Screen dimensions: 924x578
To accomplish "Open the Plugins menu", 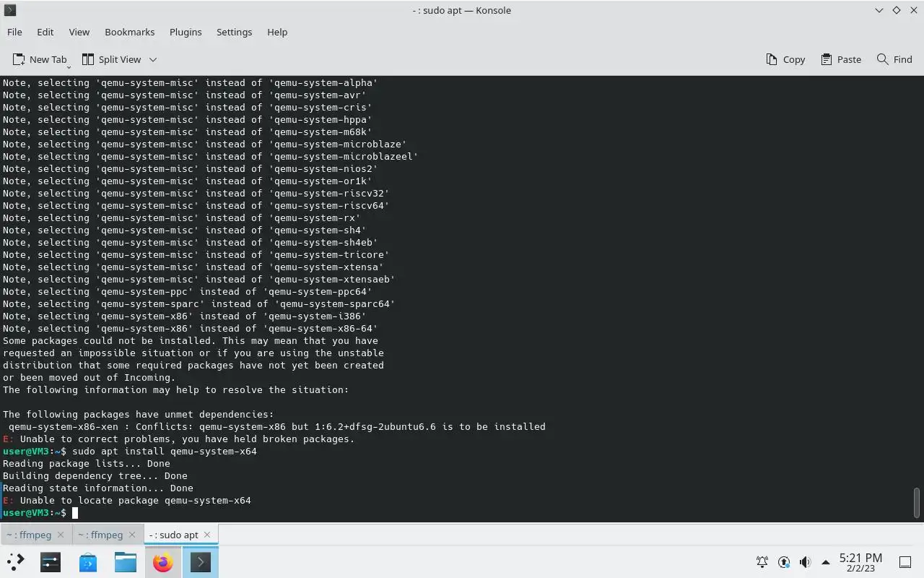I will point(186,32).
